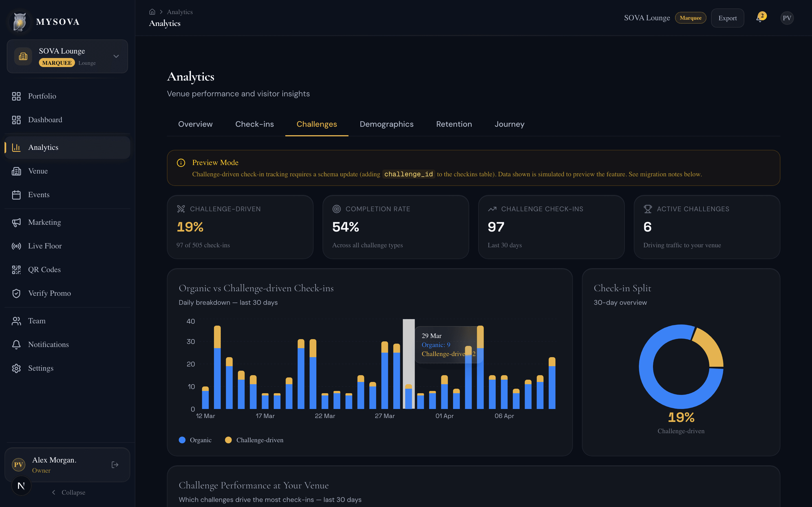Collapse the left sidebar
The image size is (812, 507).
pyautogui.click(x=69, y=492)
